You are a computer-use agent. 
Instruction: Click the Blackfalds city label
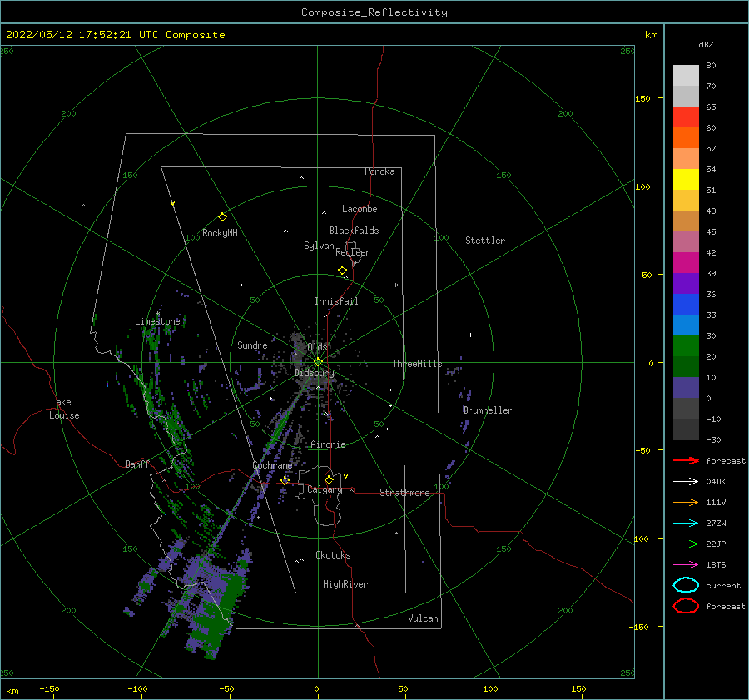tap(354, 231)
